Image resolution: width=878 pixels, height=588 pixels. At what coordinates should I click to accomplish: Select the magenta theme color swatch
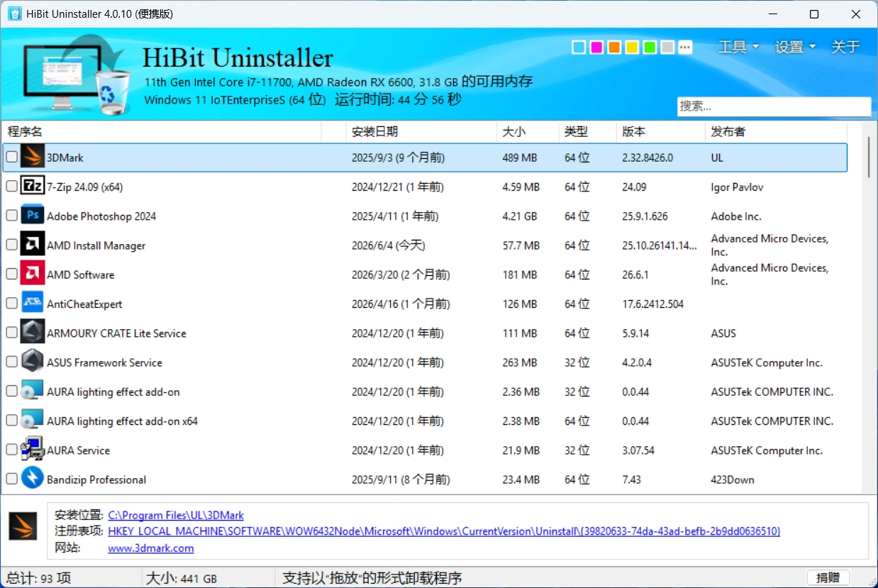pos(596,48)
